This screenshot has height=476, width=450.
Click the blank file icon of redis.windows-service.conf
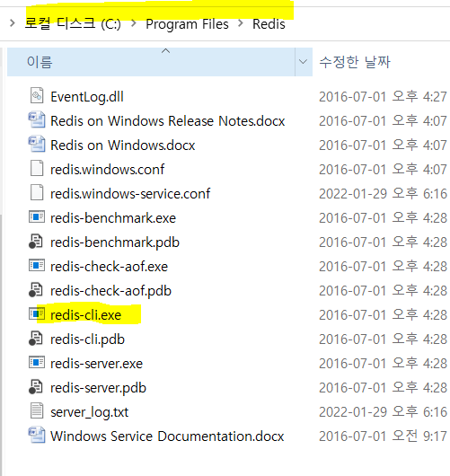37,192
